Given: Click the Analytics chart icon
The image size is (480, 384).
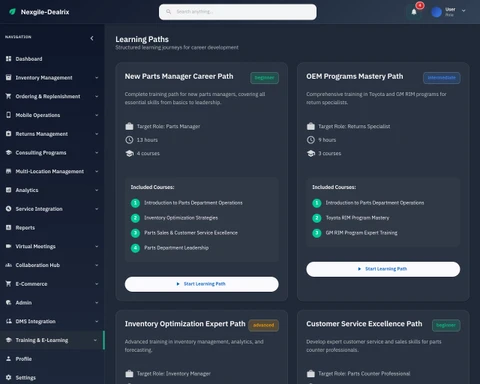Looking at the screenshot, I should pyautogui.click(x=9, y=190).
